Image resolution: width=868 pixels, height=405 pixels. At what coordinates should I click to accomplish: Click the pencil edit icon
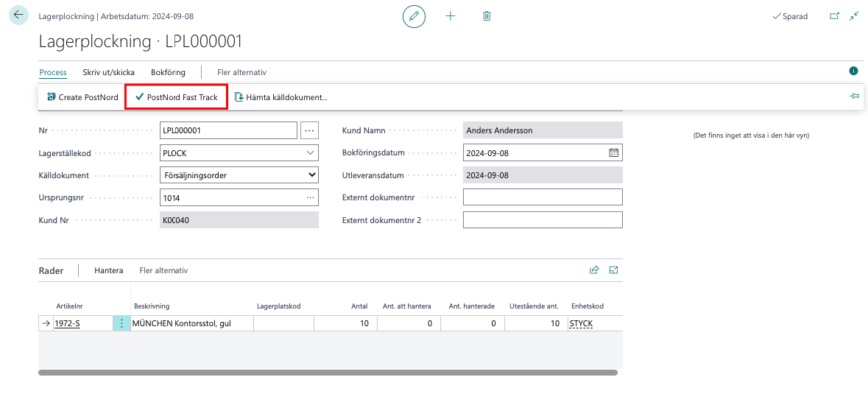click(x=414, y=16)
